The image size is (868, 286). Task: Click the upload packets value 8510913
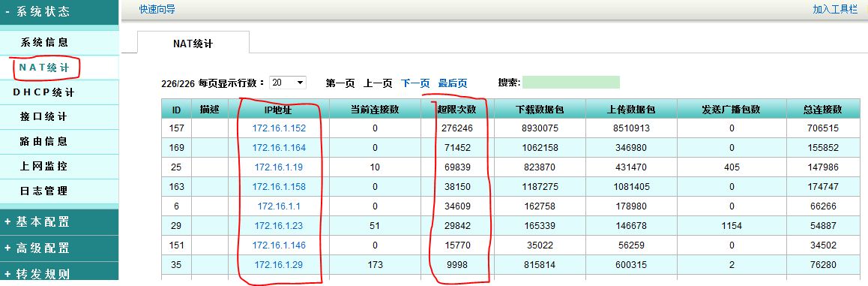point(631,128)
